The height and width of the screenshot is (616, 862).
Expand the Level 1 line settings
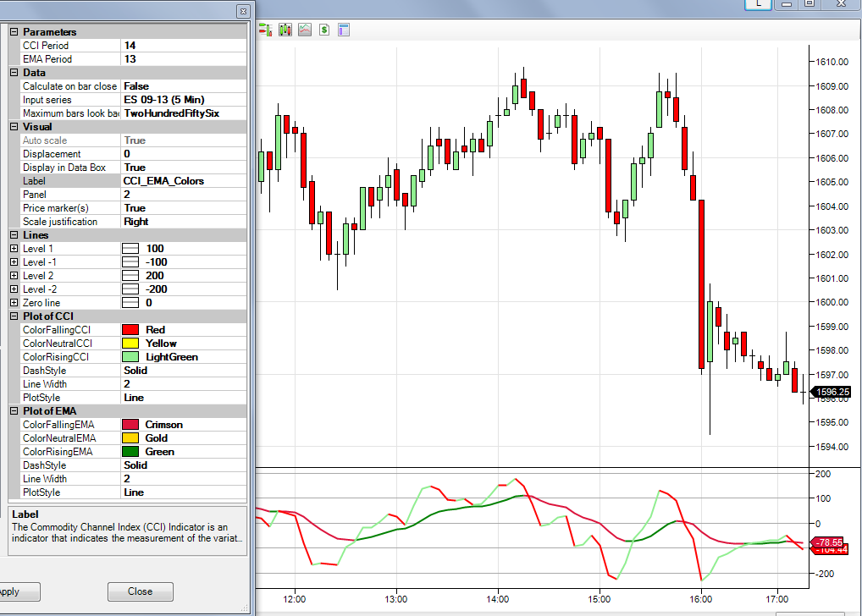(14, 249)
